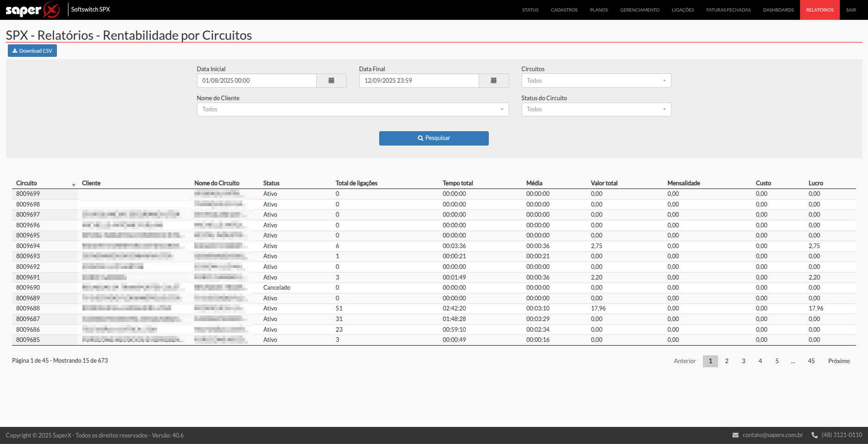Sort by Valor total column header
Viewport: 868px width, 444px height.
point(604,183)
